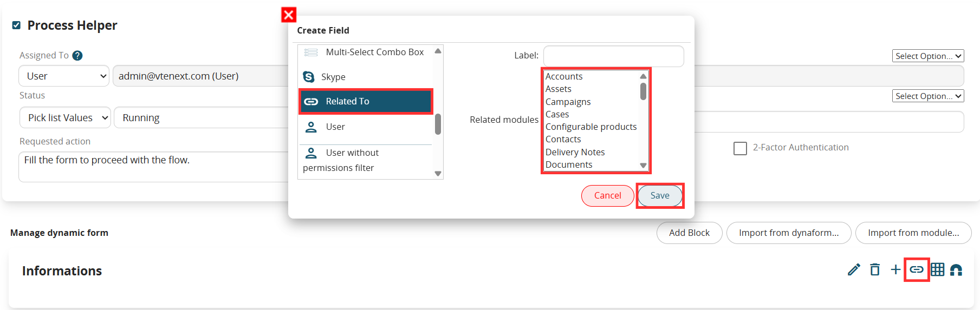Click the Add Block button
This screenshot has width=980, height=310.
(689, 233)
